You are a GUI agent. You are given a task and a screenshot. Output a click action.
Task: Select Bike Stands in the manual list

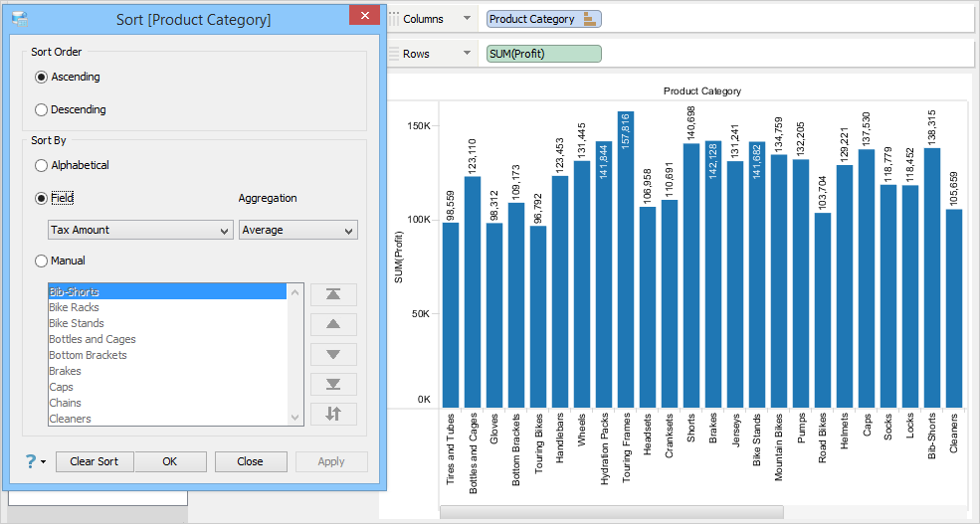(x=167, y=323)
